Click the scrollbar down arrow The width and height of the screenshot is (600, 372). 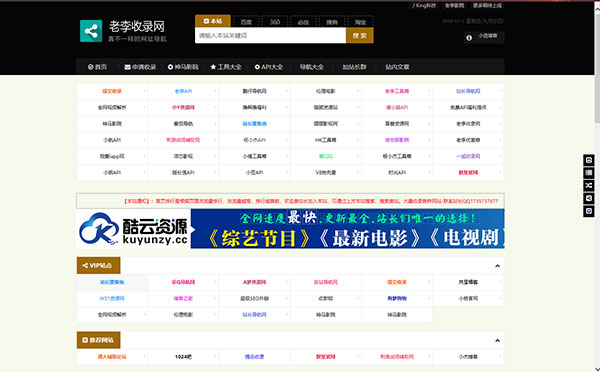pos(597,369)
